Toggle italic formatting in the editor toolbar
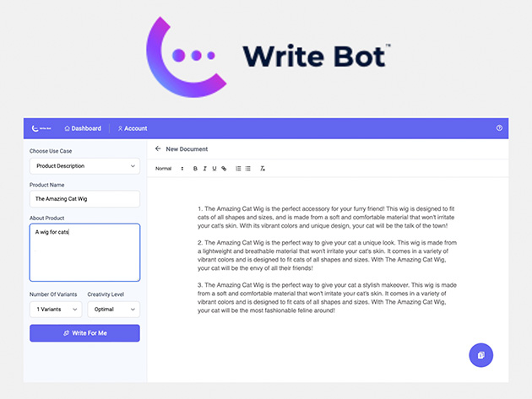Image resolution: width=532 pixels, height=399 pixels. (204, 169)
